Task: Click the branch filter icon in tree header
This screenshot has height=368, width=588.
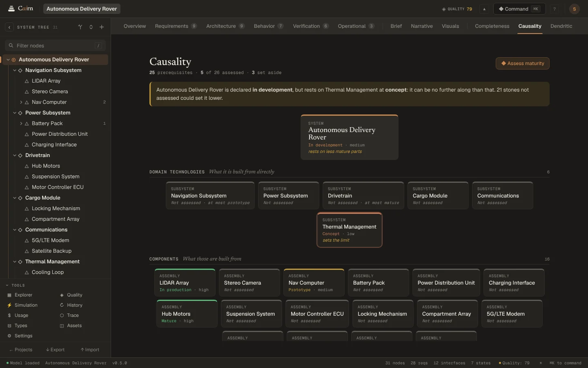Action: [x=80, y=27]
